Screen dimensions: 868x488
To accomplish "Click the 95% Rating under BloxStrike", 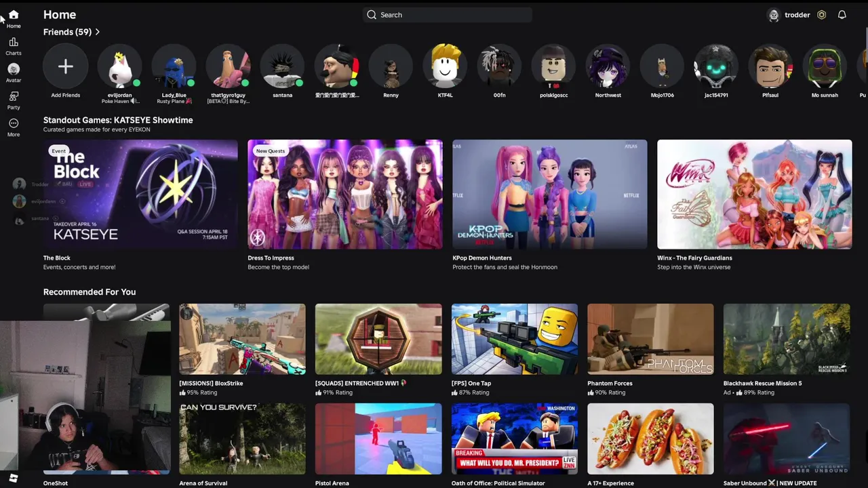I will (198, 392).
